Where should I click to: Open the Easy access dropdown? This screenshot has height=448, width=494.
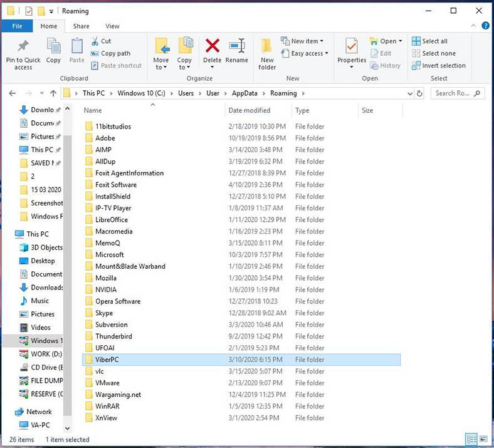pyautogui.click(x=327, y=53)
